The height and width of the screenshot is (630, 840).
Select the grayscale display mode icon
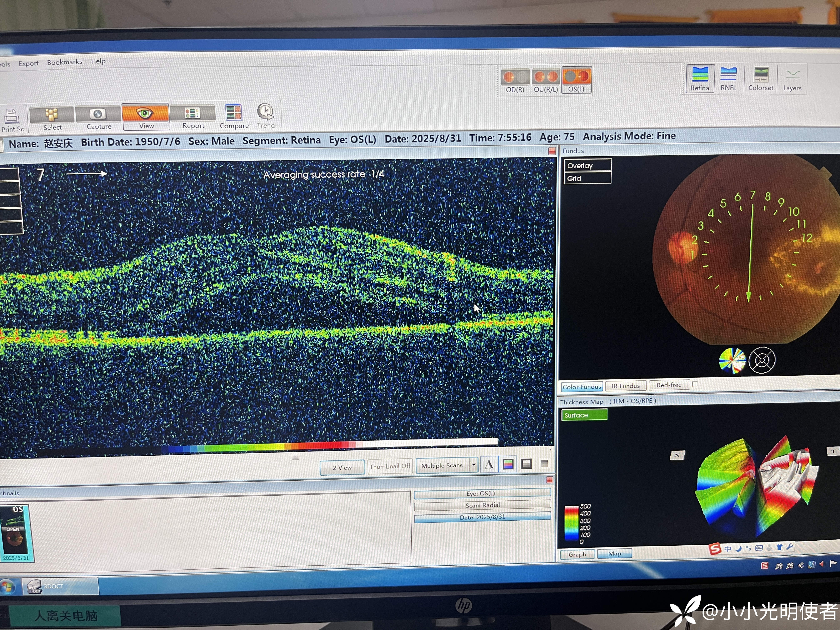[526, 464]
